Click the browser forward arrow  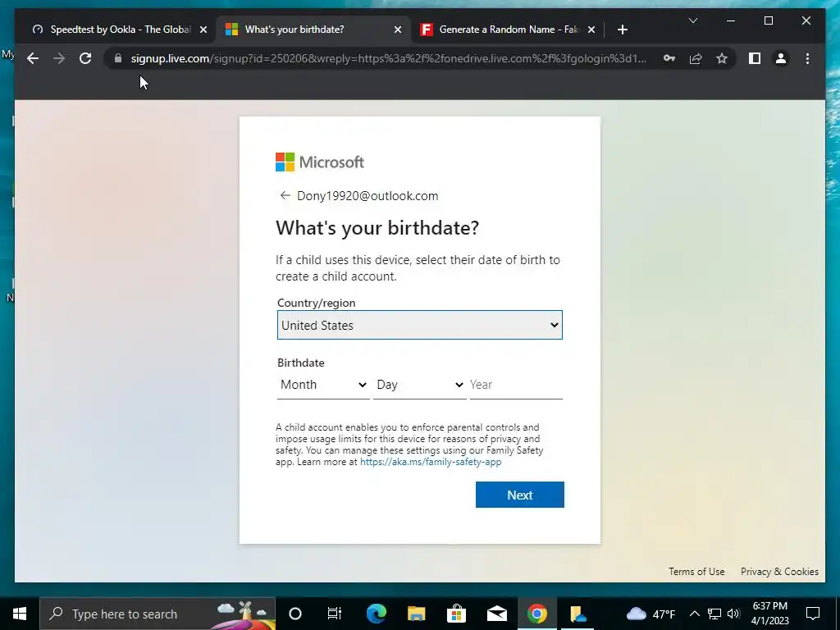(x=59, y=58)
